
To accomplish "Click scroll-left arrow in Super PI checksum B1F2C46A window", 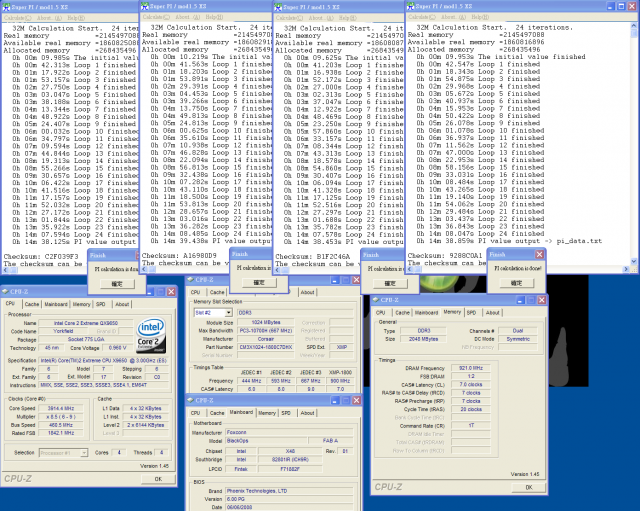I will tap(278, 270).
